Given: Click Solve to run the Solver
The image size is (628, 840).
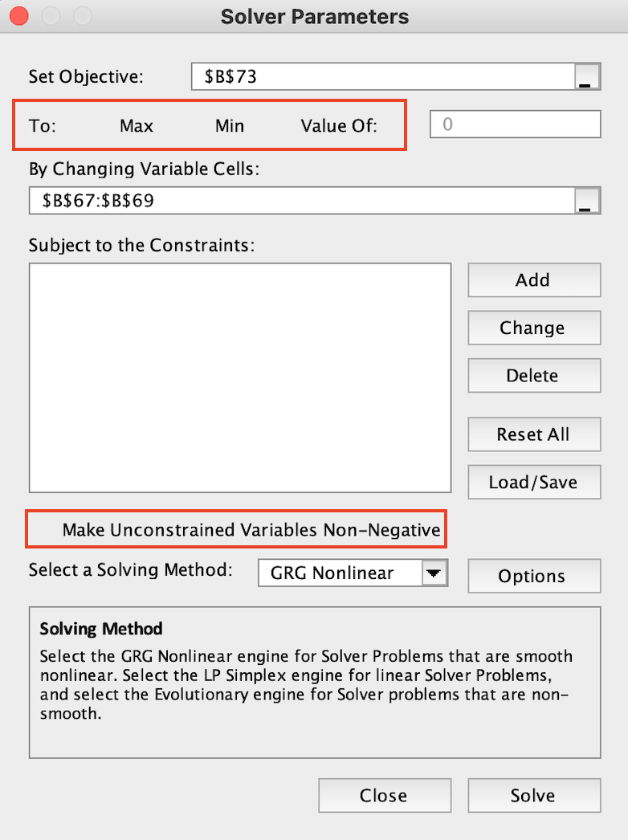Looking at the screenshot, I should pyautogui.click(x=533, y=795).
